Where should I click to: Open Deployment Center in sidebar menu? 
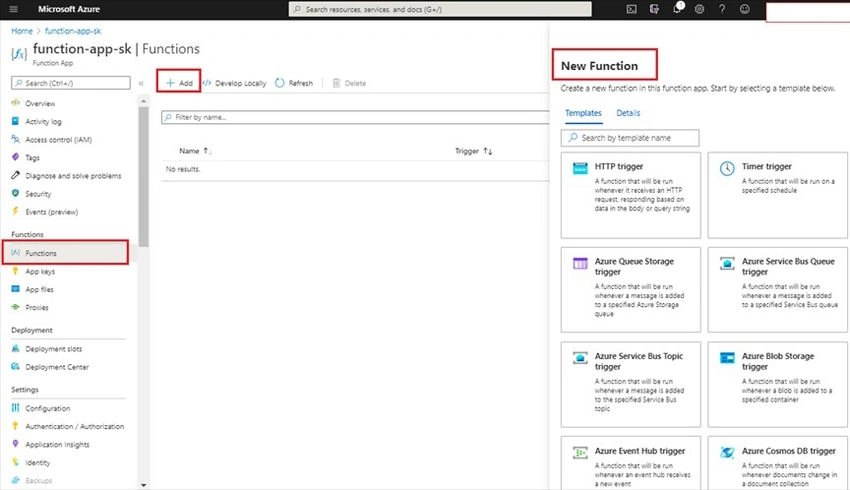[57, 367]
